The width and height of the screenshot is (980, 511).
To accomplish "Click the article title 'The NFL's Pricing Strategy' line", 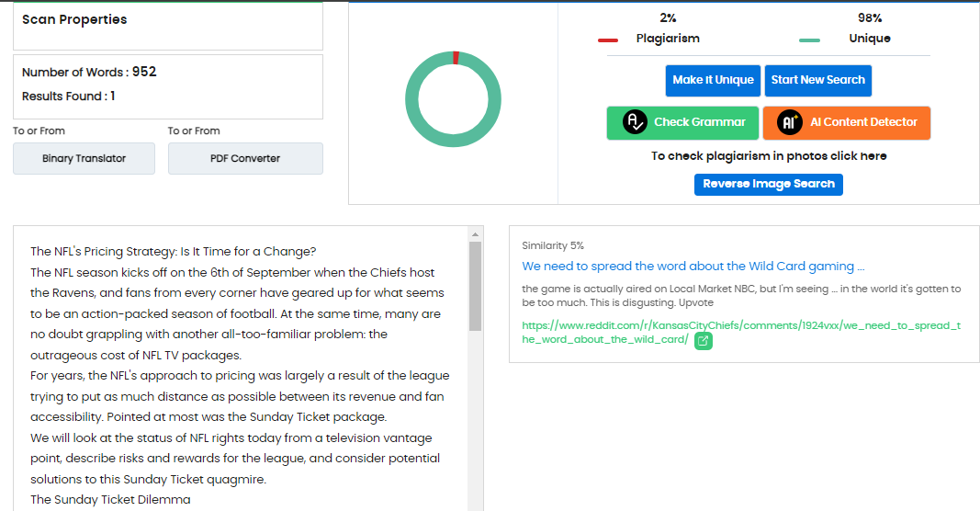I will pos(173,252).
